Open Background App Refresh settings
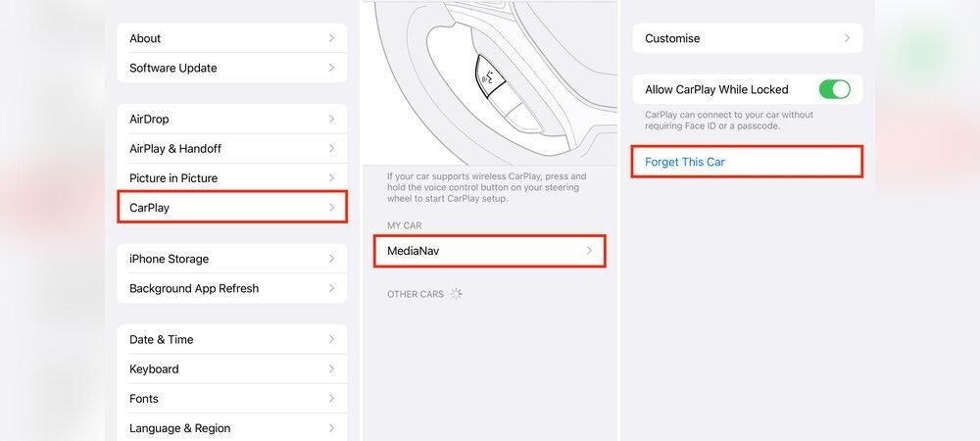This screenshot has width=980, height=441. pos(232,288)
